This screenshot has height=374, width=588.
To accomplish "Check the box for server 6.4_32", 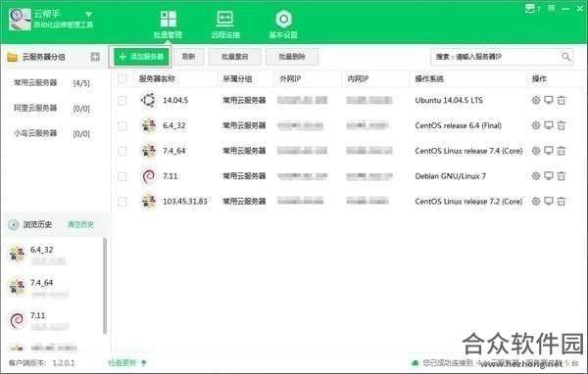I will pyautogui.click(x=122, y=126).
